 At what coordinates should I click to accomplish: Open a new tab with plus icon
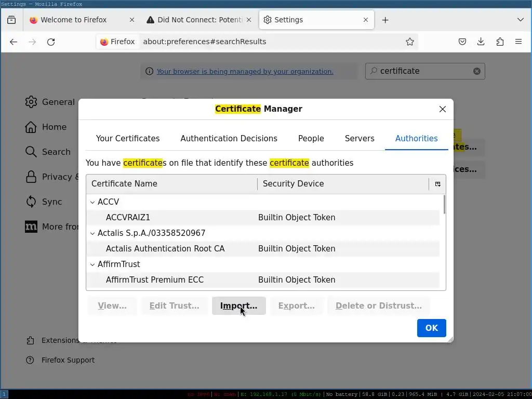(385, 20)
